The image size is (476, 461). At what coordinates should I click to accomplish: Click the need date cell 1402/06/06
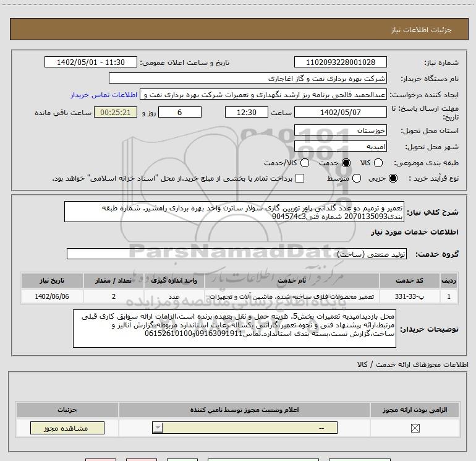click(52, 296)
